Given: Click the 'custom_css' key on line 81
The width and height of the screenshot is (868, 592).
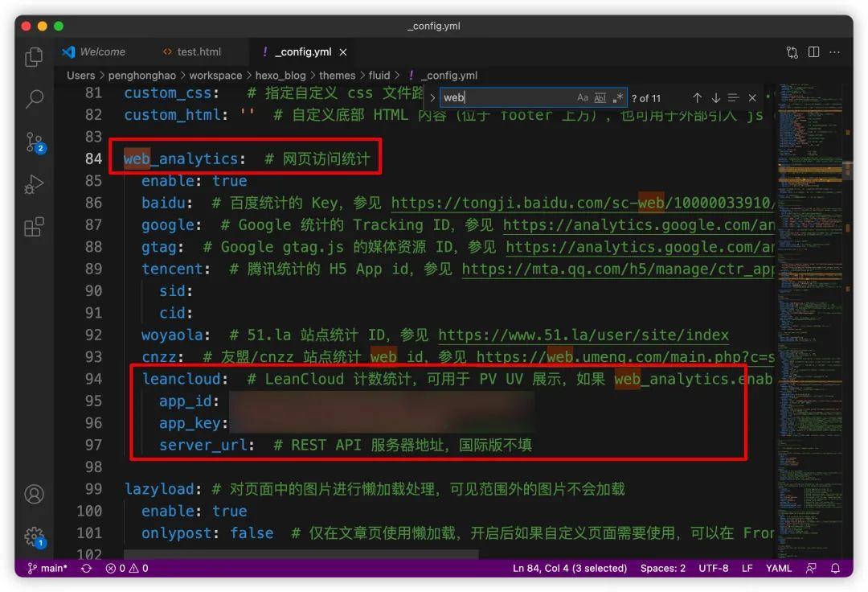Looking at the screenshot, I should (168, 93).
